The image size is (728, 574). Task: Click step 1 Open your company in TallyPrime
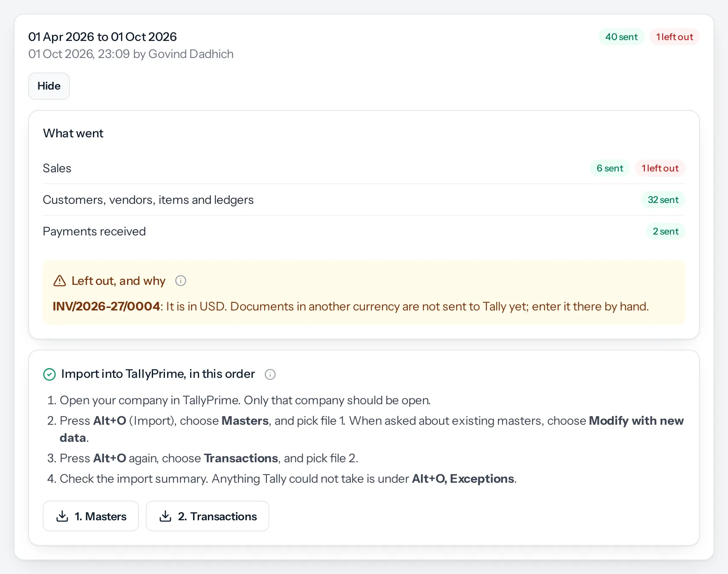(x=245, y=400)
